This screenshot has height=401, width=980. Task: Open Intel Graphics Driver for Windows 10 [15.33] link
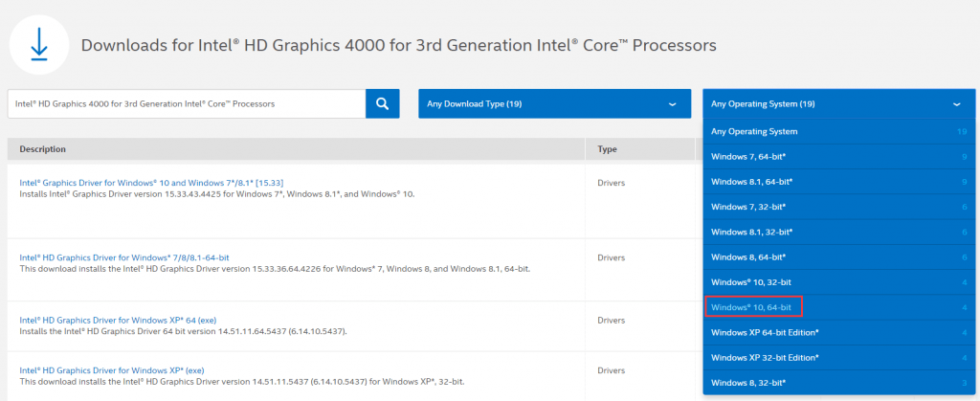(151, 182)
